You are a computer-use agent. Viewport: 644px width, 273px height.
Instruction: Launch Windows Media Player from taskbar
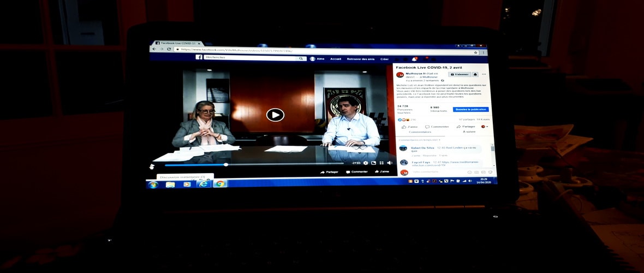[x=187, y=184]
